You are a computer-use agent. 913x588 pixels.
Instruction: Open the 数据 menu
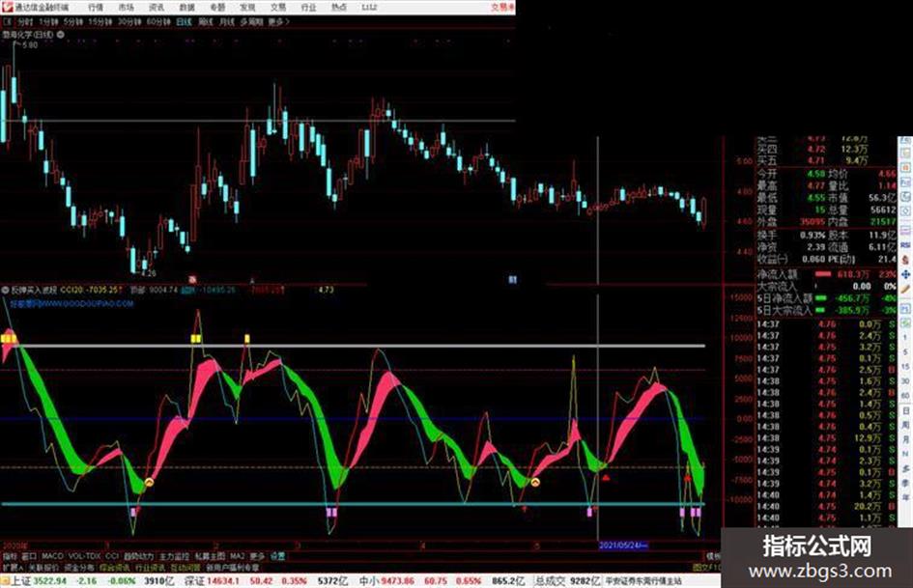pyautogui.click(x=186, y=8)
